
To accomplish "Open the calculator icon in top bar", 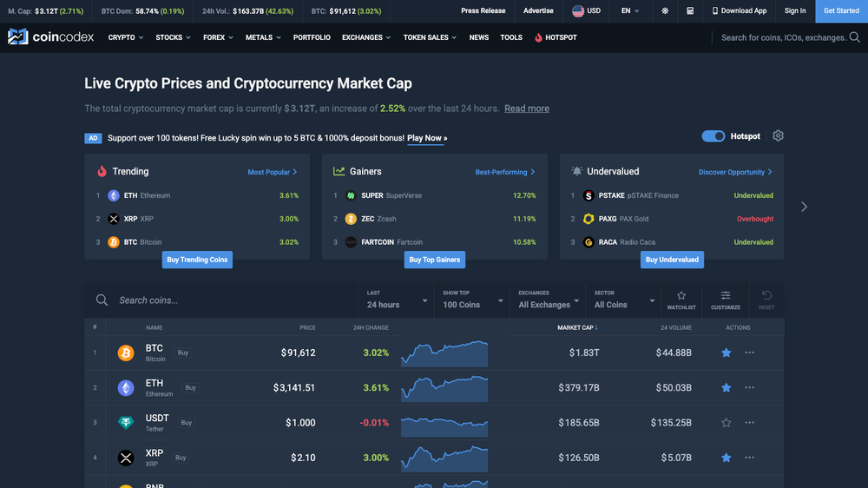I will (690, 10).
